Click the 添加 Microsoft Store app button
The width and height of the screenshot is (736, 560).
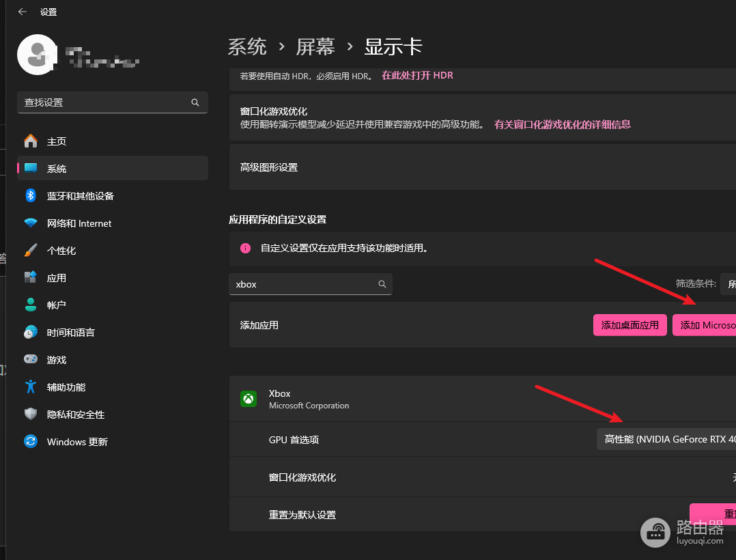(704, 325)
